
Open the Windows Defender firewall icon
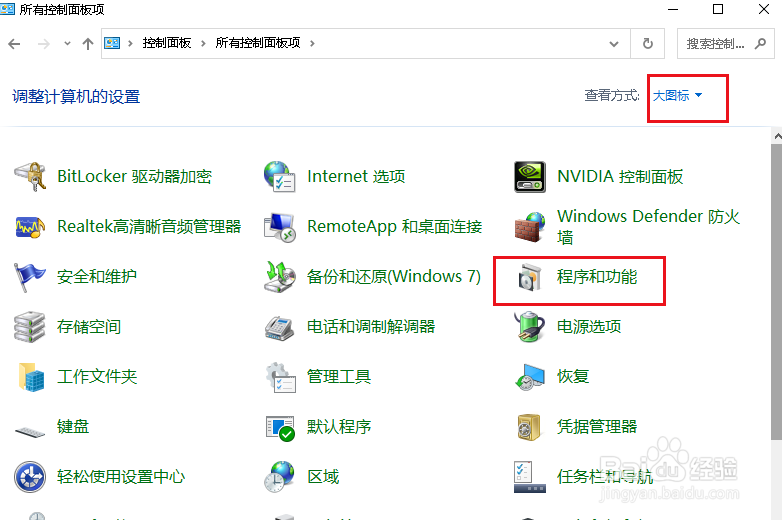click(x=530, y=227)
